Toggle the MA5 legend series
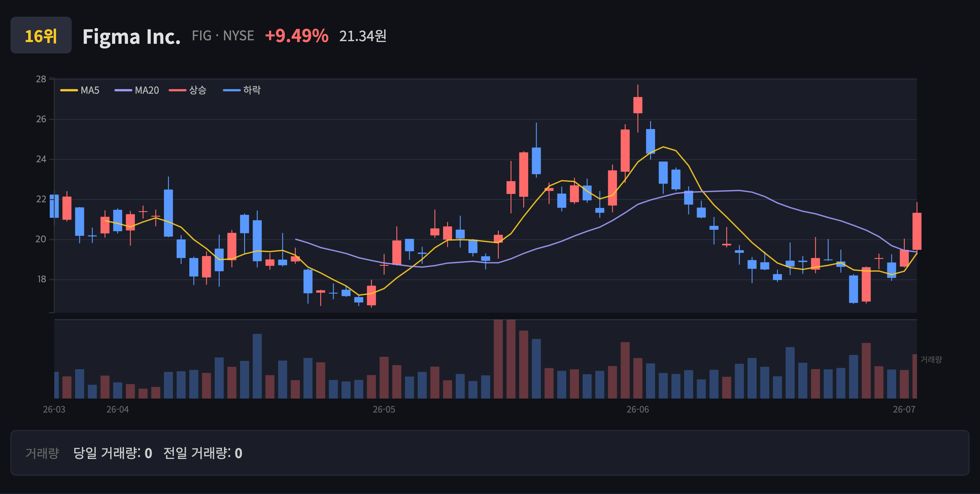The height and width of the screenshot is (494, 980). coord(80,90)
